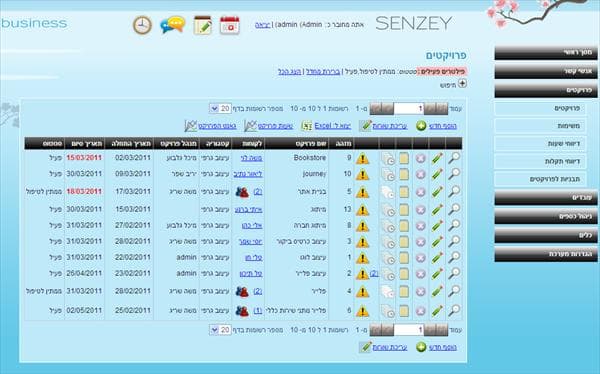
Task: Edit journey project with pencil icon
Action: (437, 174)
